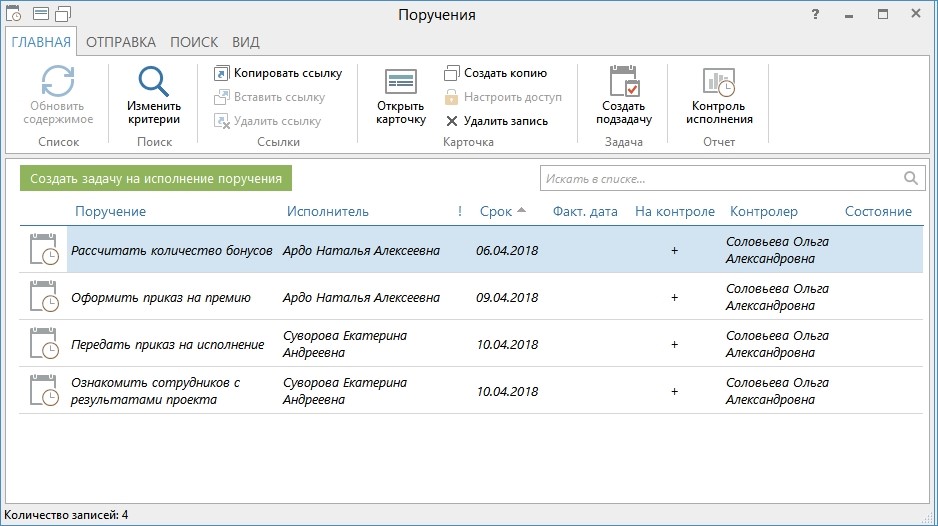The height and width of the screenshot is (526, 938).
Task: Open the ВИД ribbon tab
Action: coord(246,42)
